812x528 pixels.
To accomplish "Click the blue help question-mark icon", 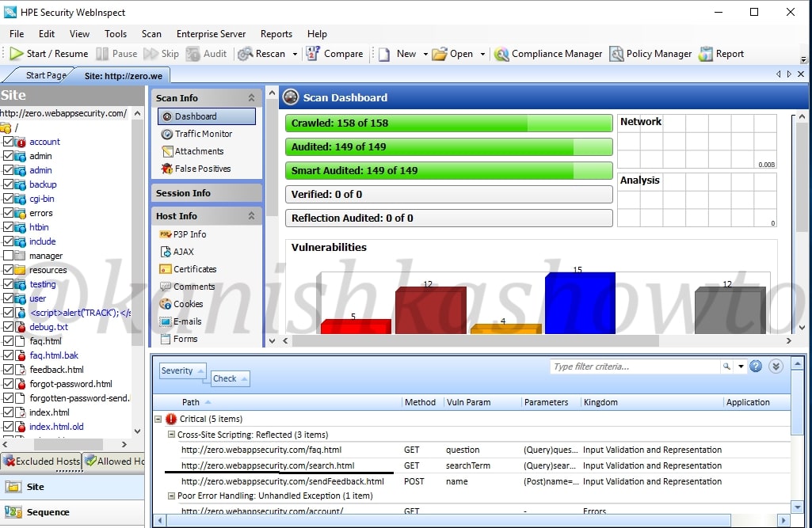I will 756,367.
